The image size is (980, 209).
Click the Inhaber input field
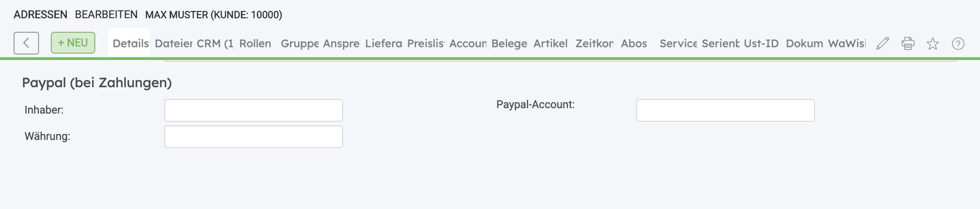[253, 110]
